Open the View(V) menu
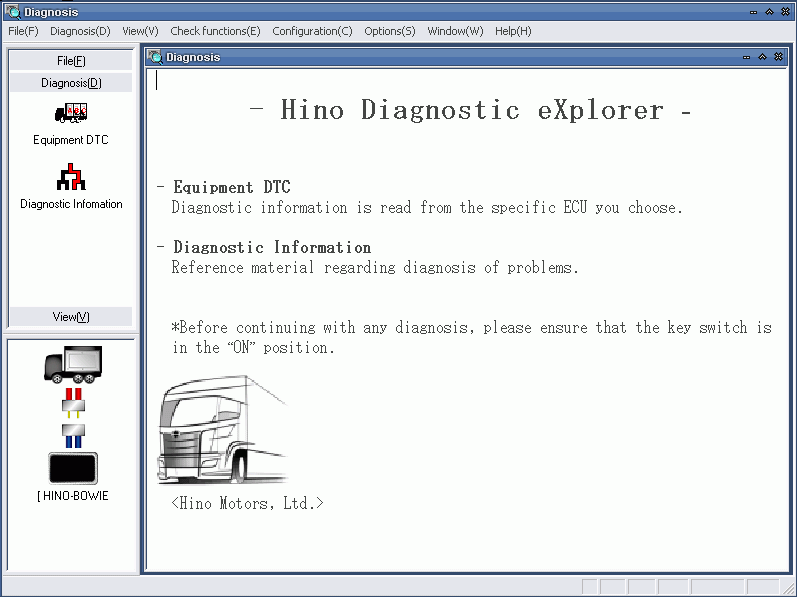 (x=140, y=31)
